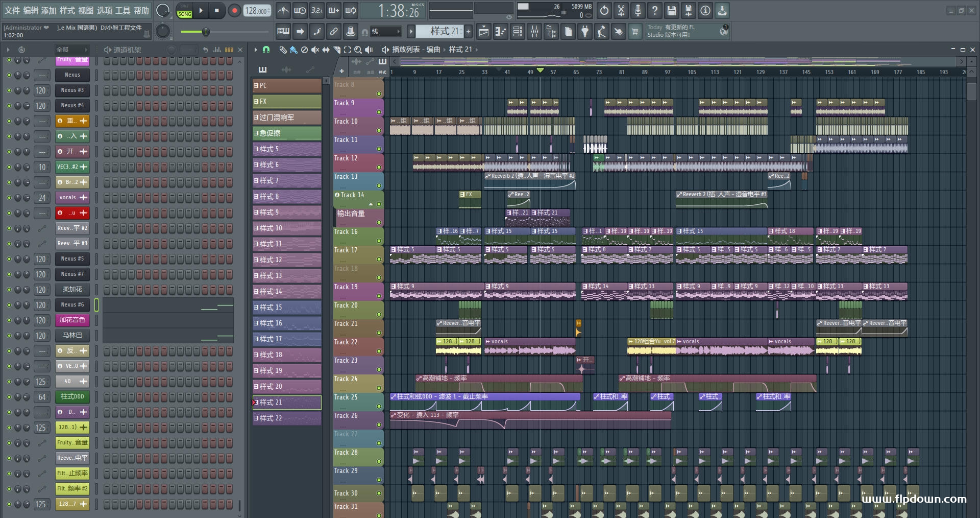Screen dimensions: 980x518
Task: Open the 全部 channel filter dropdown
Action: [x=71, y=50]
